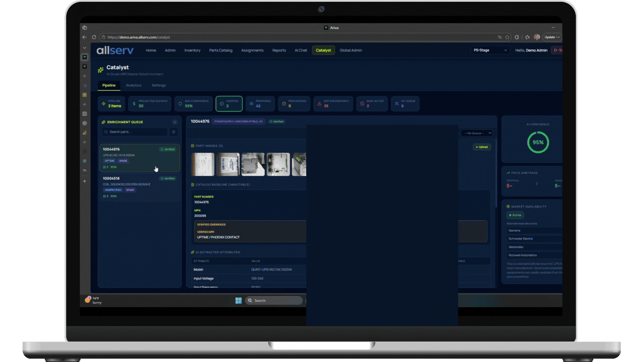Viewport: 644px width, 362px height.
Task: Click the allserv logo
Action: coord(115,50)
